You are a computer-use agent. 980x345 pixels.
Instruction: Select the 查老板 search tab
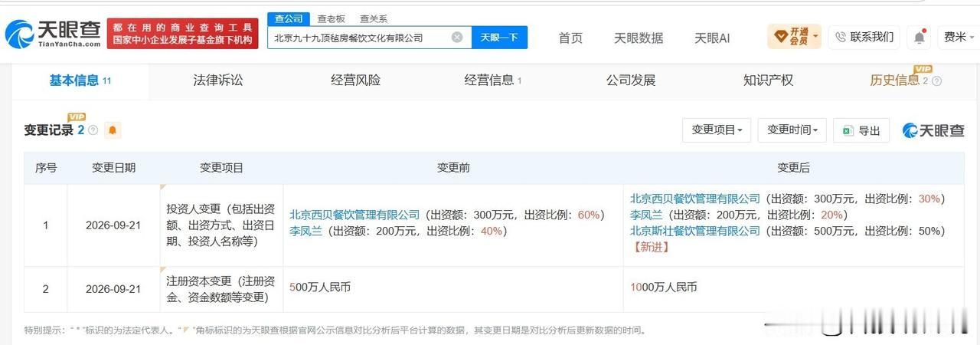(x=331, y=19)
